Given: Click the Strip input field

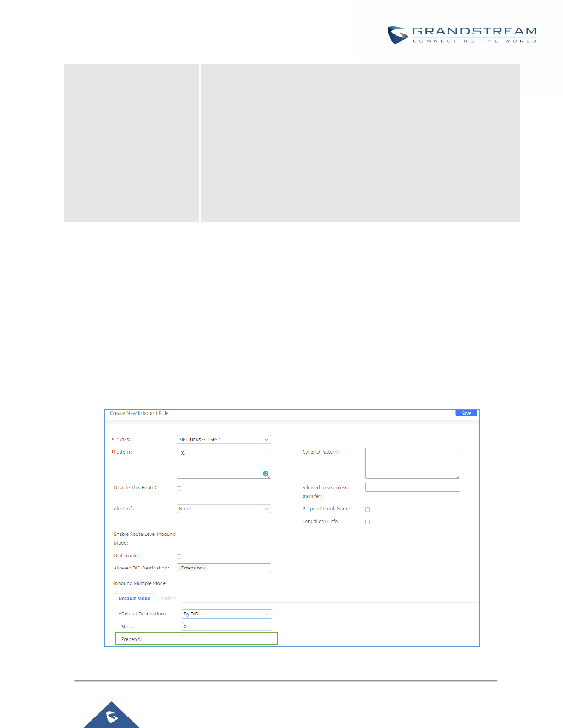Looking at the screenshot, I should click(227, 626).
